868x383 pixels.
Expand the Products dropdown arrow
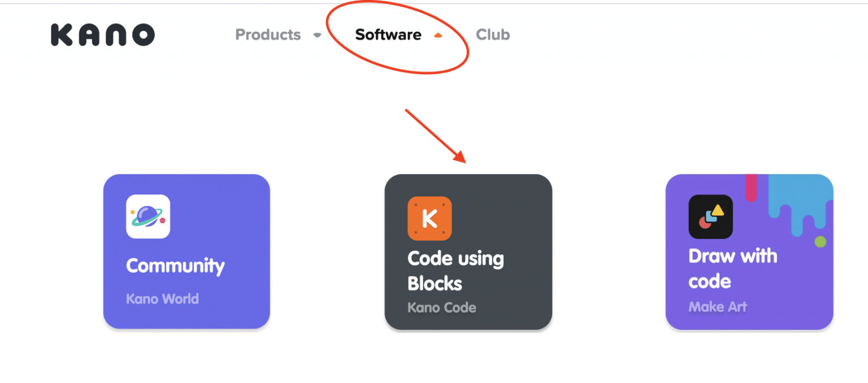(x=318, y=35)
